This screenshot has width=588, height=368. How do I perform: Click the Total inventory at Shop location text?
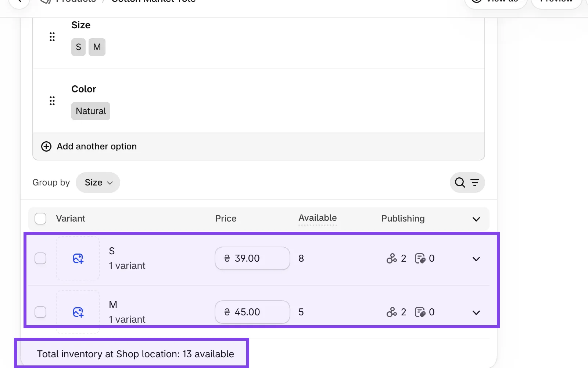[x=136, y=354]
